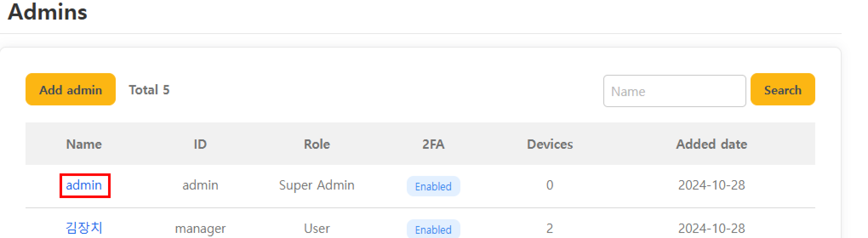Open the 김장치 name link
This screenshot has height=238, width=868.
tap(84, 228)
